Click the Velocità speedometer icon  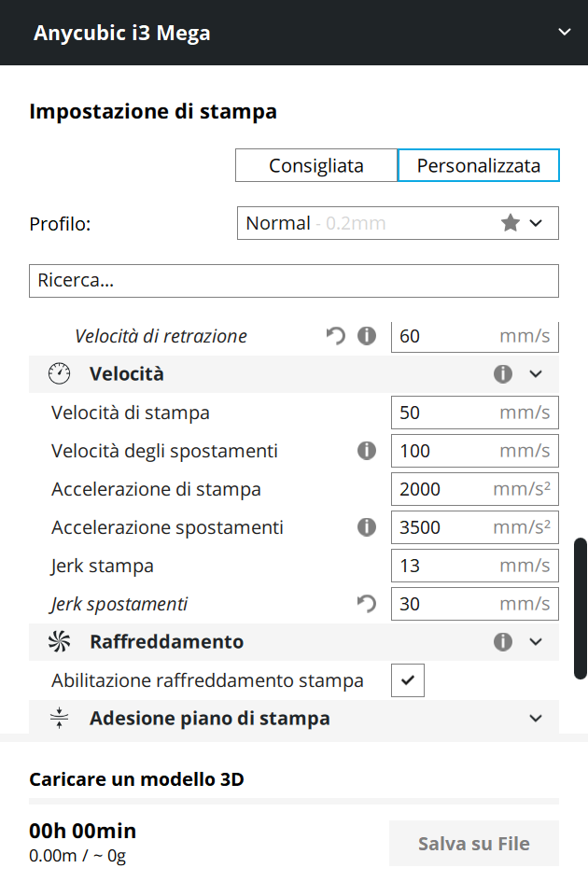(59, 374)
